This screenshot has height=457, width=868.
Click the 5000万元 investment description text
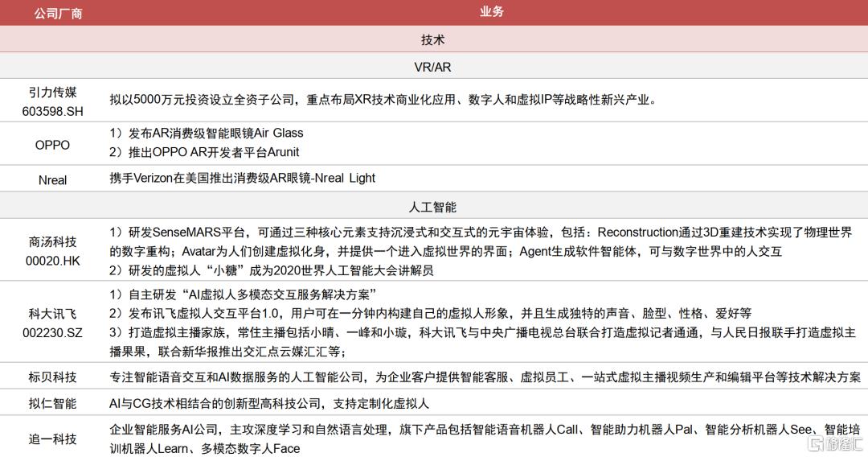(x=383, y=101)
